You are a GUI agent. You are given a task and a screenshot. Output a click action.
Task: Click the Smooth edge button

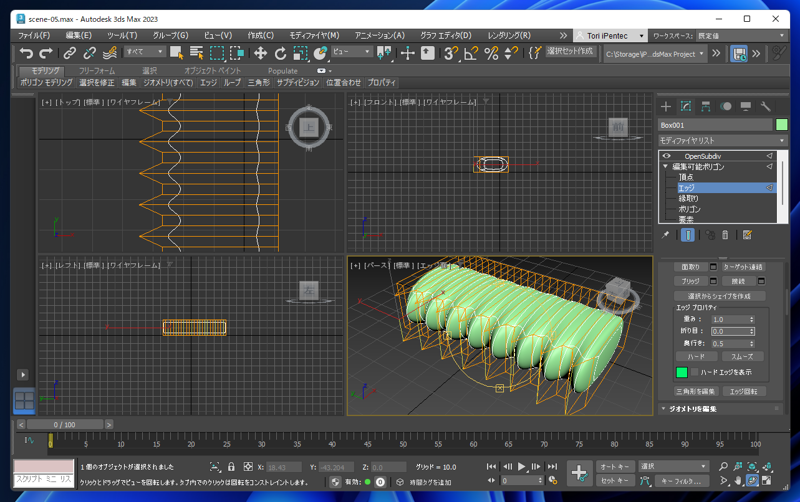click(x=742, y=357)
